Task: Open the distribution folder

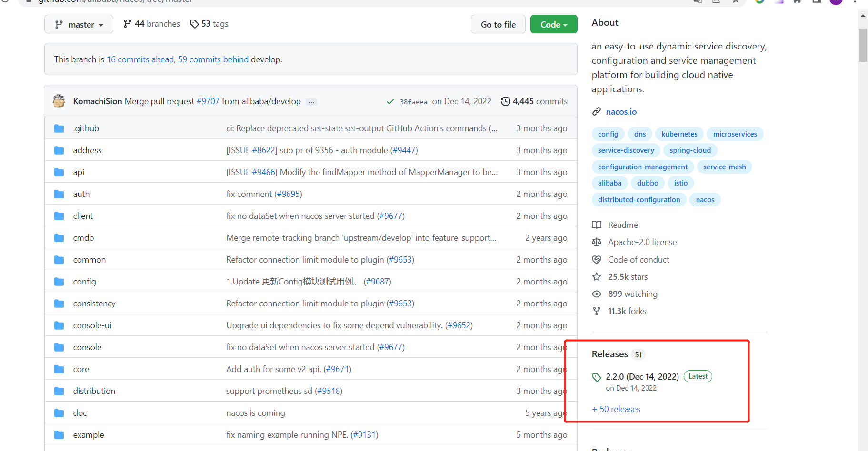Action: pos(94,391)
